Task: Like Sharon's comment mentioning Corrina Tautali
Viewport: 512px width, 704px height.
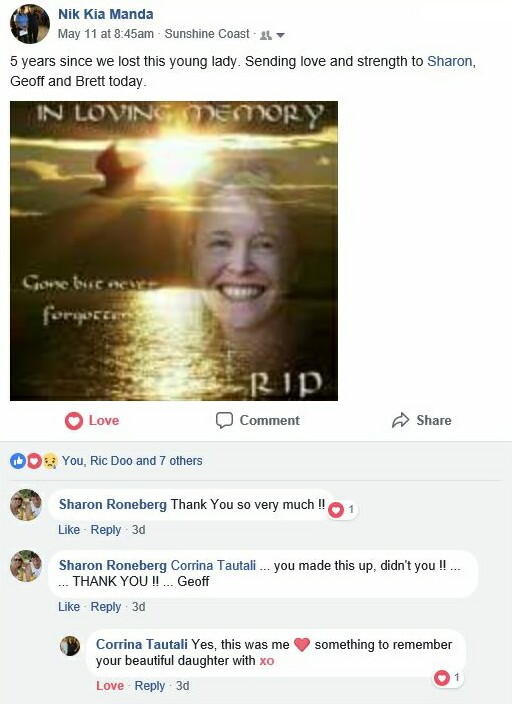Action: coord(69,607)
